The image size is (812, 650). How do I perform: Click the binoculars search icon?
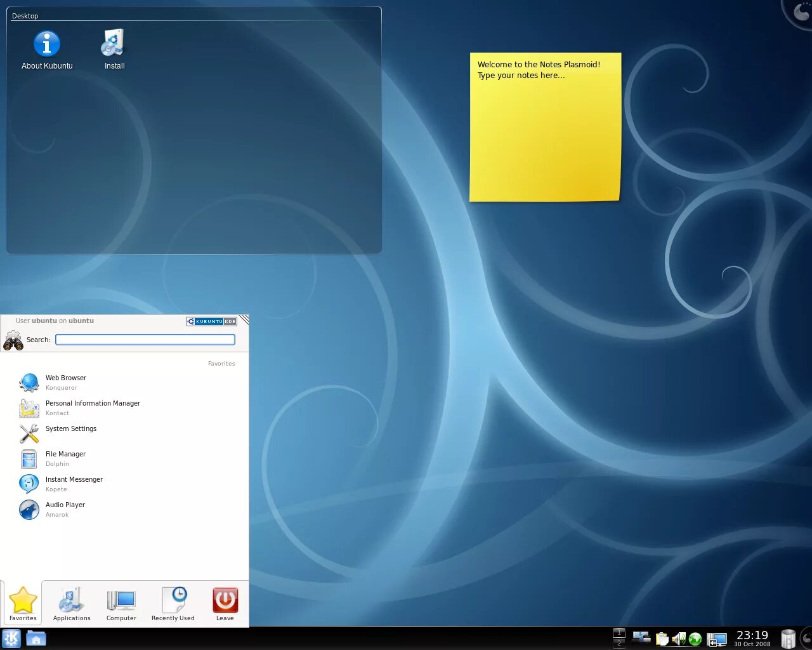coord(13,340)
